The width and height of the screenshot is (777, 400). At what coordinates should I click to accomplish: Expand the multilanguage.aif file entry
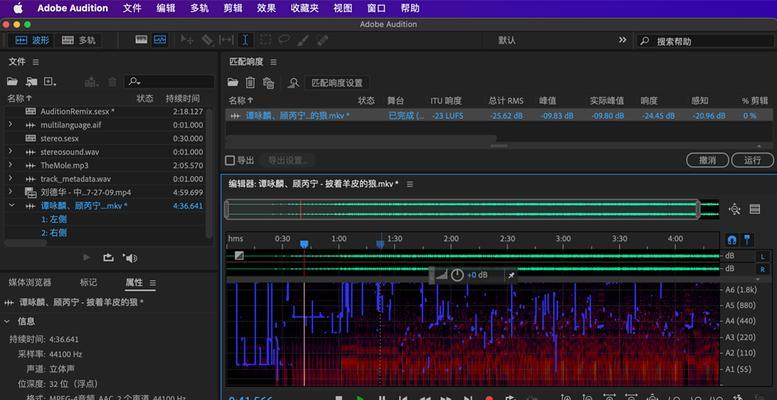(10, 125)
